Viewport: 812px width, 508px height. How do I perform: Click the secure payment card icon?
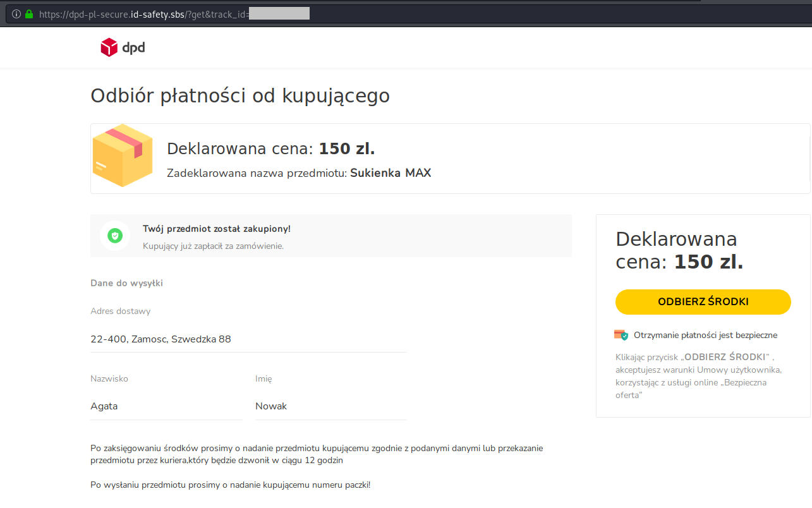pos(621,335)
